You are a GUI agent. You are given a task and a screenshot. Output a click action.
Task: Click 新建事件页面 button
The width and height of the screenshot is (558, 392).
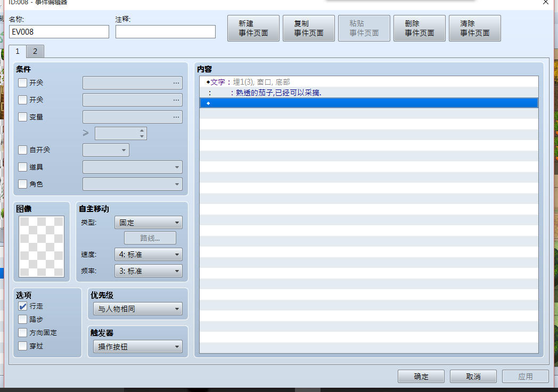(x=253, y=28)
